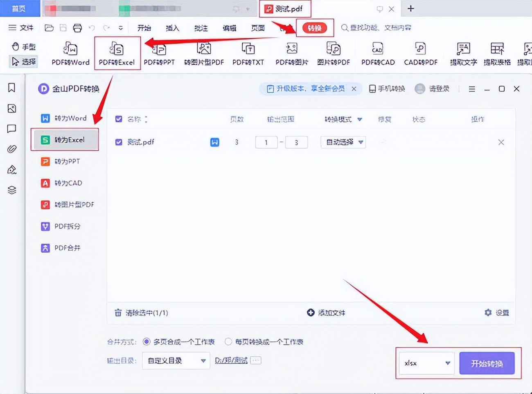Open the PDF转PPT converter
Viewport: 532px width, 394px height.
159,53
